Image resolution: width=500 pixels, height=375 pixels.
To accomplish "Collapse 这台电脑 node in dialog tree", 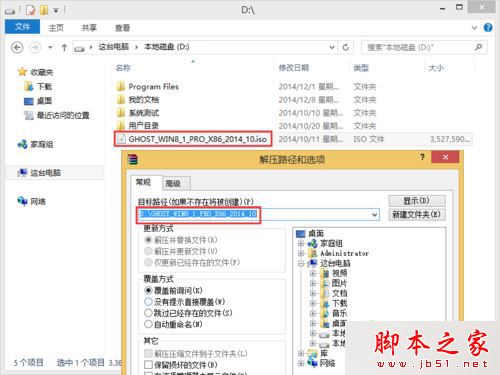I will 301,263.
